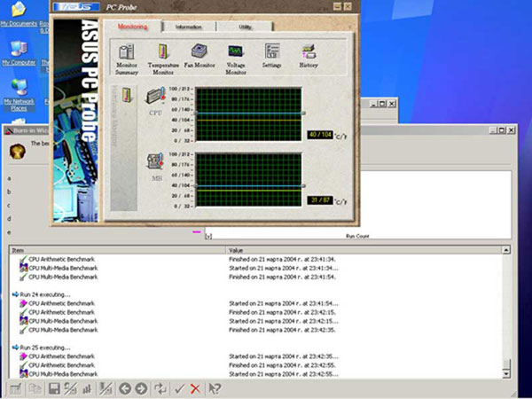Click MB temperature readout 31 / 87

320,200
